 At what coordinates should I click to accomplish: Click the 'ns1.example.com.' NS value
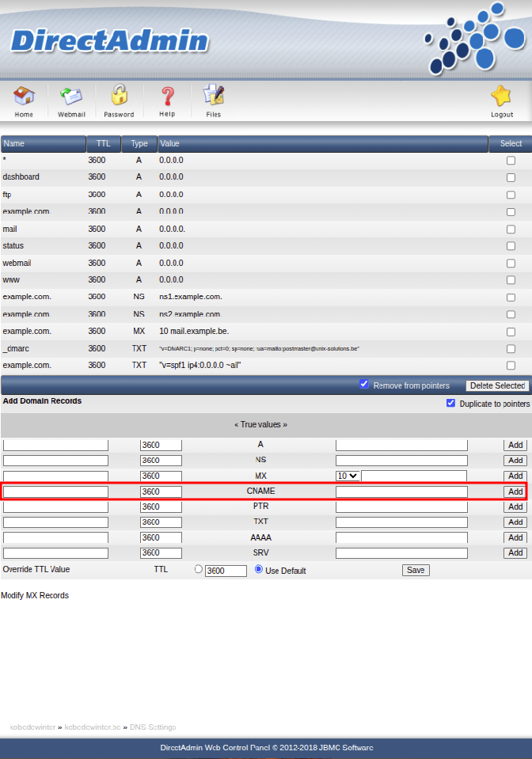point(191,297)
